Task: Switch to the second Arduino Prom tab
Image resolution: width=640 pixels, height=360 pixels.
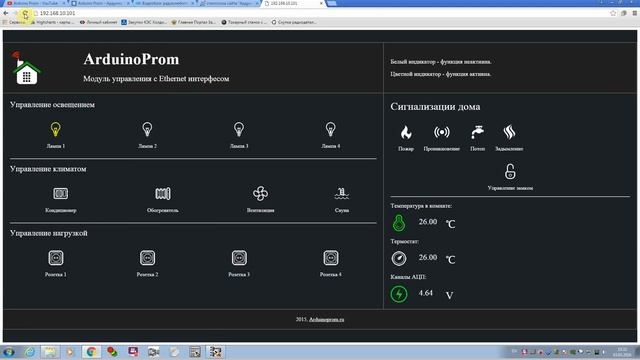Action: tap(100, 3)
